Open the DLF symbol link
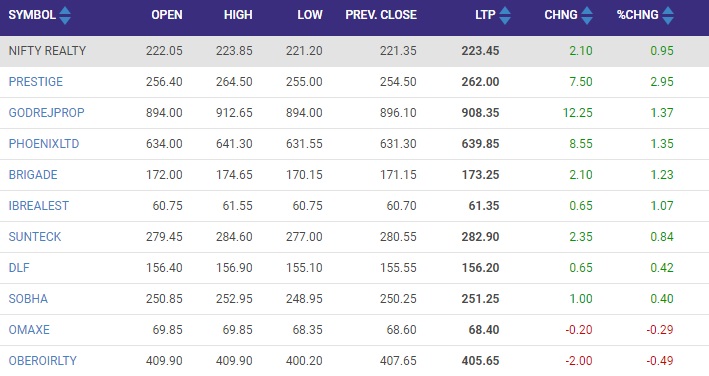The height and width of the screenshot is (376, 709). click(19, 268)
